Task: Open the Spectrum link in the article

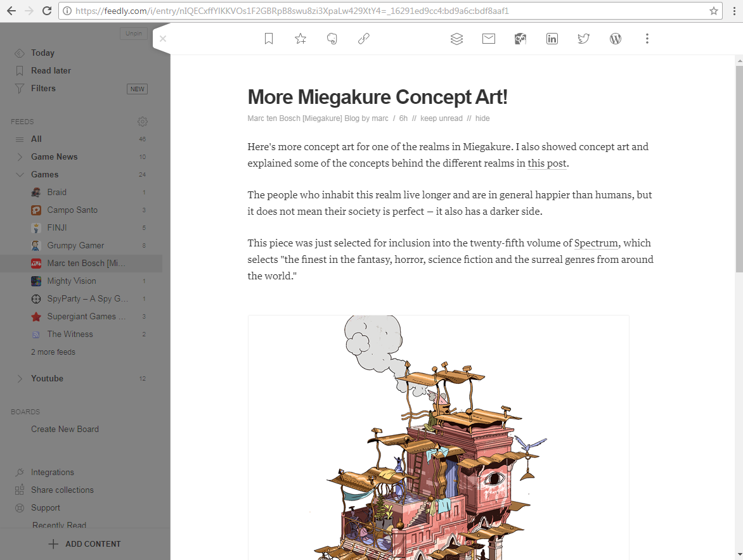Action: click(x=596, y=243)
